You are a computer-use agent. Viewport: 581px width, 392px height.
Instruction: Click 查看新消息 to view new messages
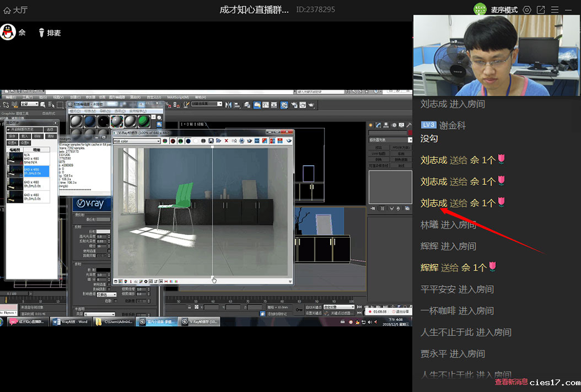pos(511,382)
